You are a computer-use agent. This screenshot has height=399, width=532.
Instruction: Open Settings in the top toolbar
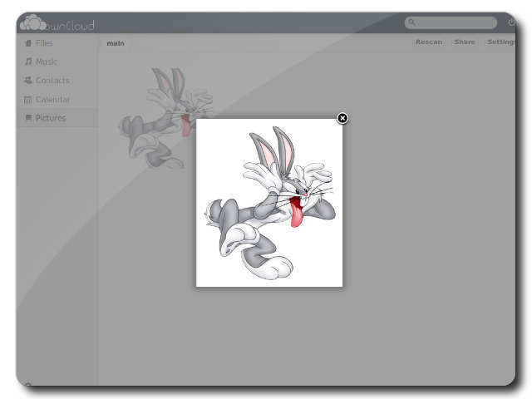(x=501, y=42)
